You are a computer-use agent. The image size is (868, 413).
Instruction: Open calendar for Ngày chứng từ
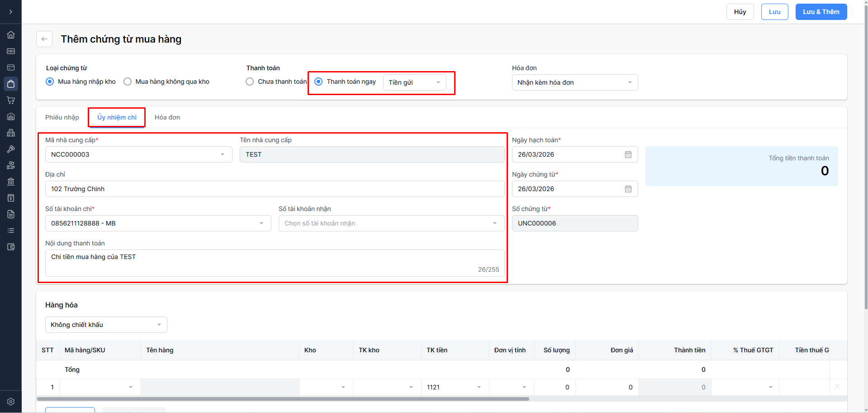[x=628, y=189]
